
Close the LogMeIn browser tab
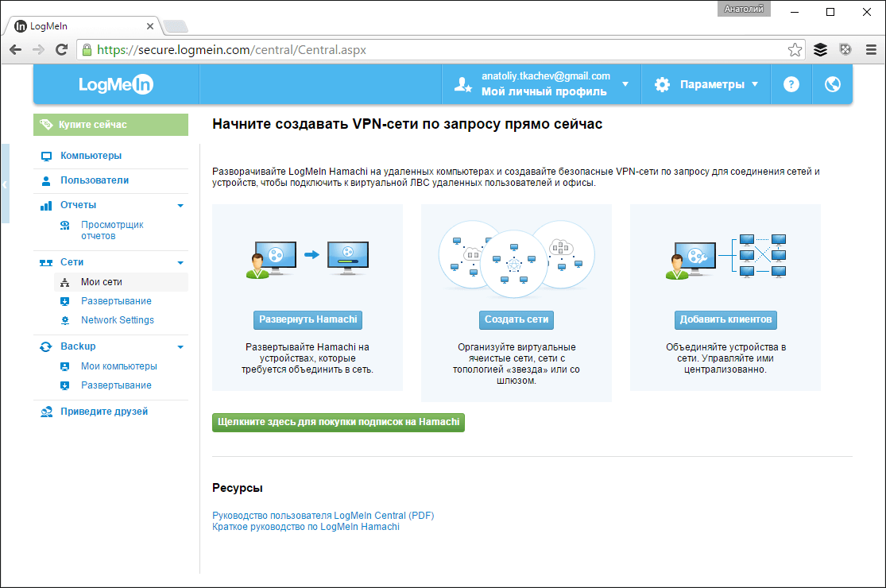click(149, 26)
